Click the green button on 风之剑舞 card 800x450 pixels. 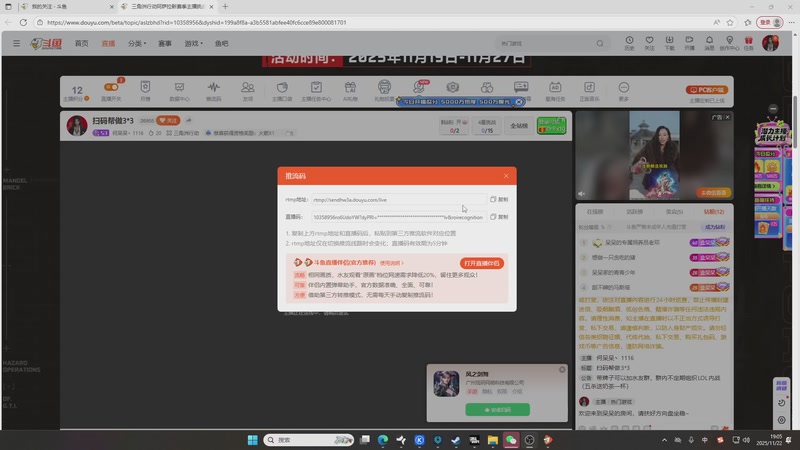pos(497,410)
